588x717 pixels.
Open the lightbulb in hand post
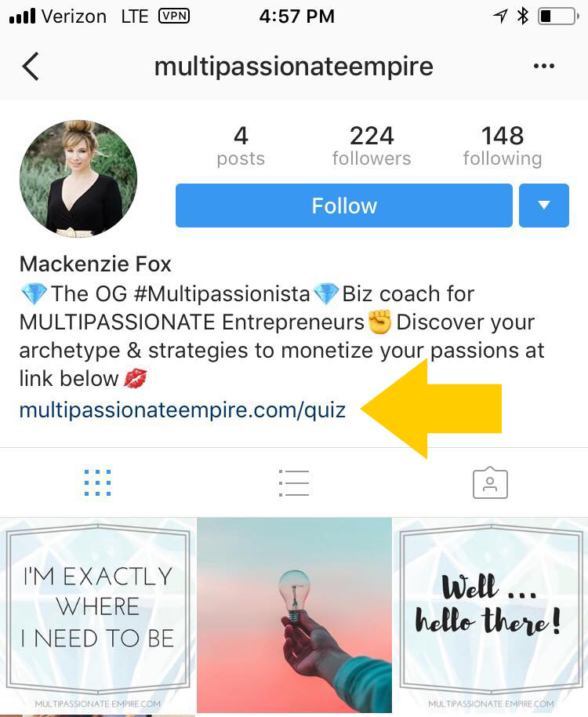coord(294,616)
